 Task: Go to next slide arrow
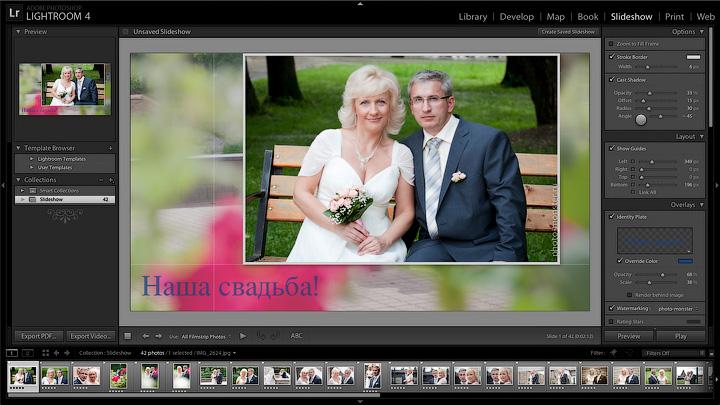[158, 336]
